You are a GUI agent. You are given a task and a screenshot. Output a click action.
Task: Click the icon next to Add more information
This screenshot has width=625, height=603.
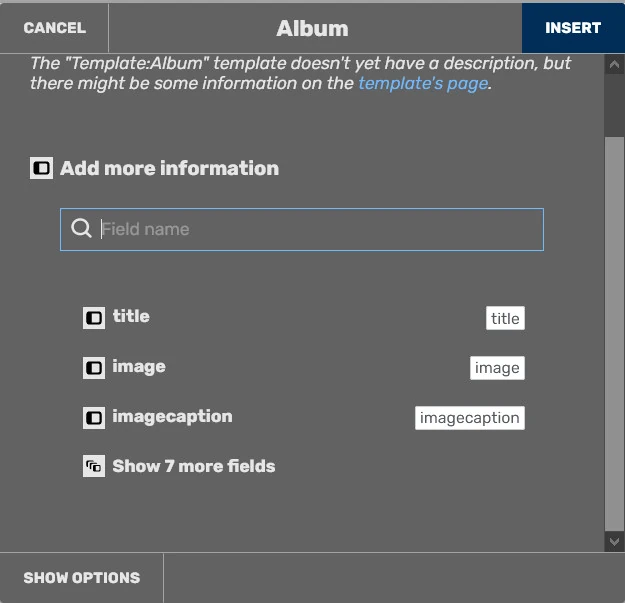[x=41, y=168]
